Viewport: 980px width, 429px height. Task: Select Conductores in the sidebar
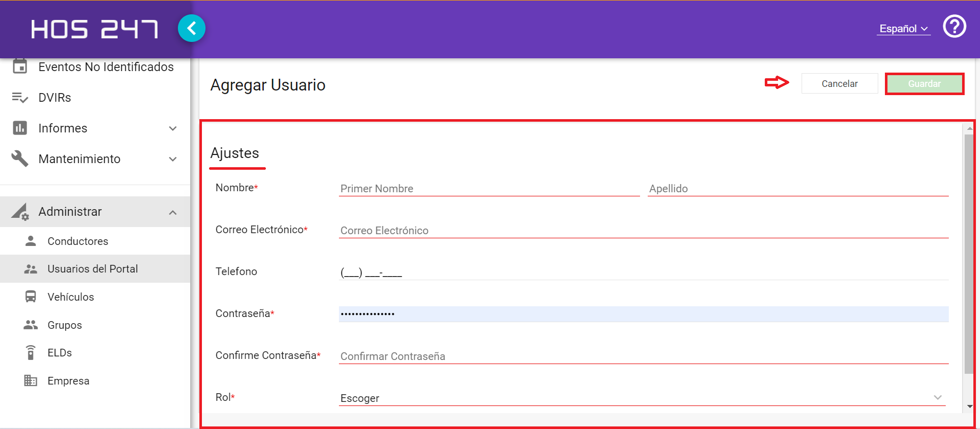point(95,241)
